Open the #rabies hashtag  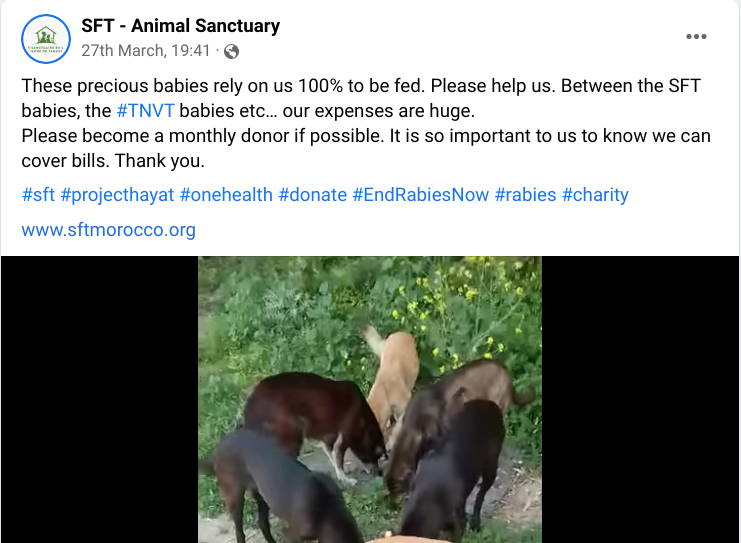click(525, 195)
